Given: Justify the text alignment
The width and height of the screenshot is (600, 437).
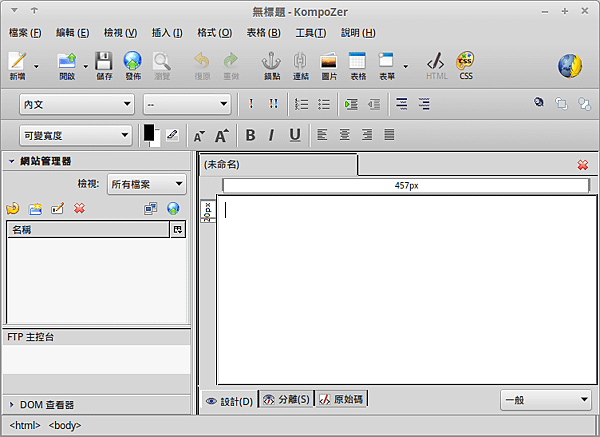Looking at the screenshot, I should pos(389,135).
